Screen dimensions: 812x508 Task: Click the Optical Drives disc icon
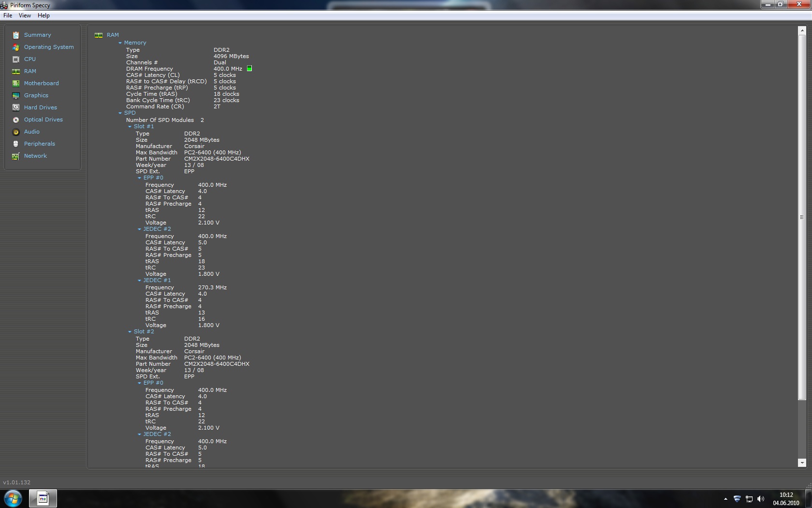[x=16, y=120]
